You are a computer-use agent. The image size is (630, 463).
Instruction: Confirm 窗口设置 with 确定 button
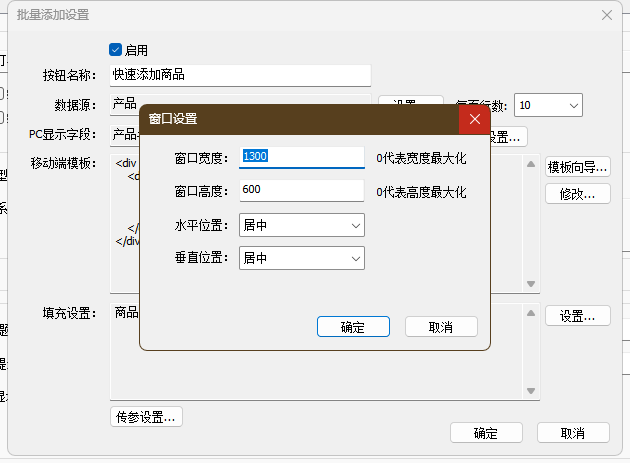click(x=352, y=327)
